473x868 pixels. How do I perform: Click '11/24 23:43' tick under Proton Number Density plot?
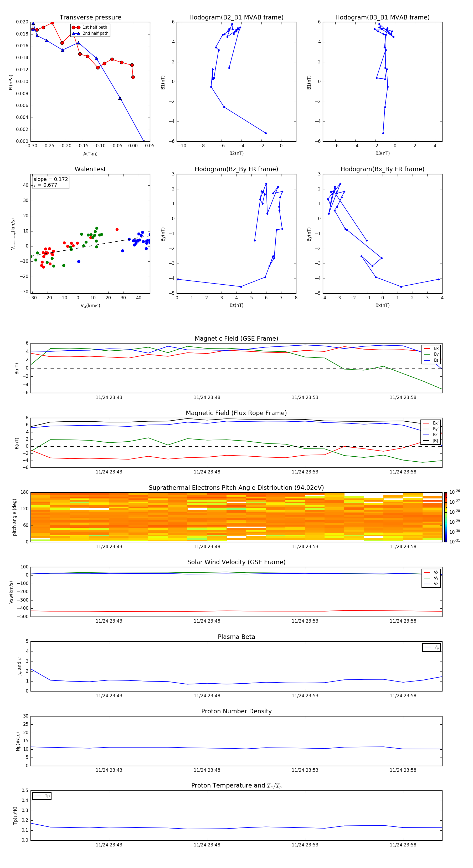coord(109,770)
